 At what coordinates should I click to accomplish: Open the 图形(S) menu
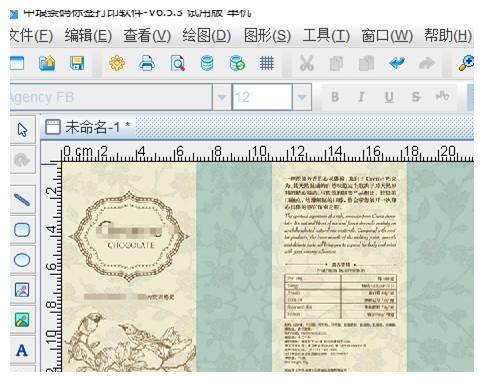click(267, 36)
